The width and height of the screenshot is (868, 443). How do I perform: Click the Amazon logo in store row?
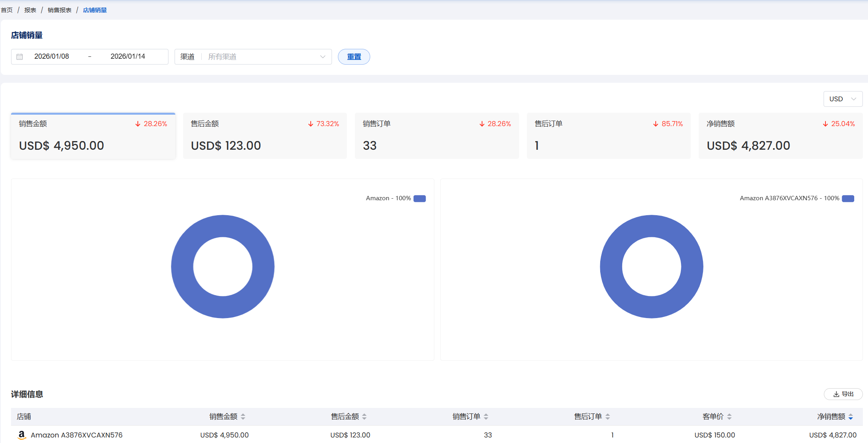(22, 435)
